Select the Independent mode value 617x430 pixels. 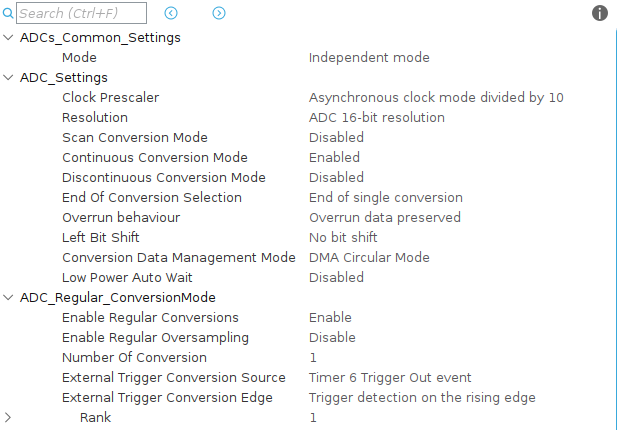pyautogui.click(x=369, y=58)
